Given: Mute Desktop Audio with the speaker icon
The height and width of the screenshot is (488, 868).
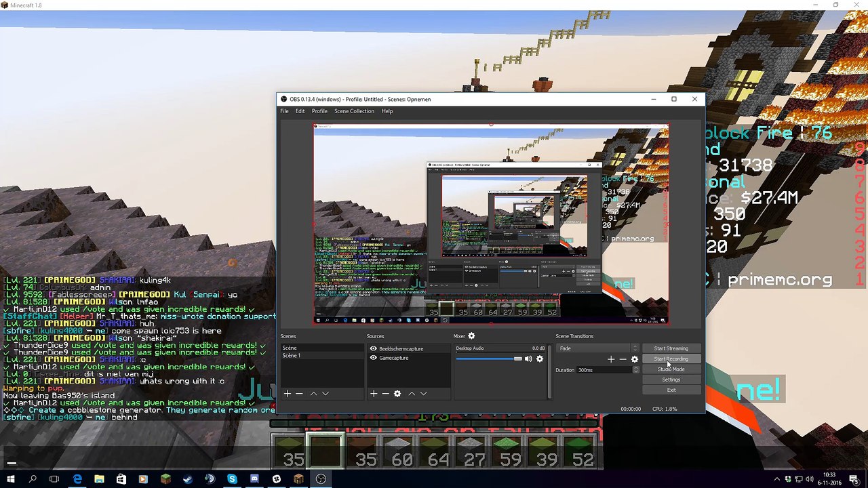Looking at the screenshot, I should tap(528, 359).
